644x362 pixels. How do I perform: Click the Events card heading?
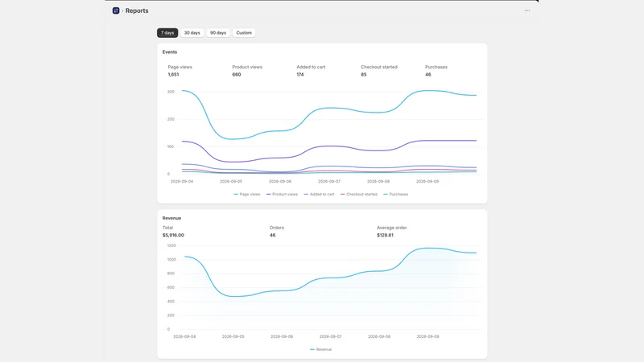point(170,52)
